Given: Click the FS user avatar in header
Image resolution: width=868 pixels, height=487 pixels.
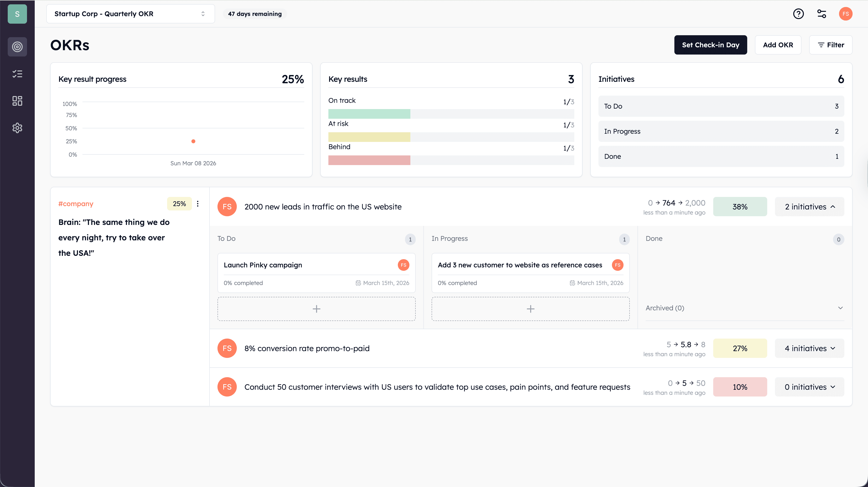Looking at the screenshot, I should click(x=845, y=14).
